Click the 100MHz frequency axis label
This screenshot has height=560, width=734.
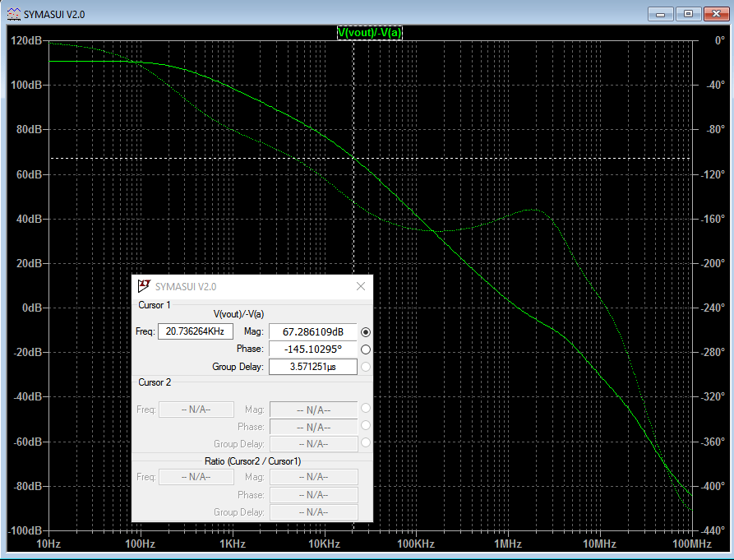(692, 544)
